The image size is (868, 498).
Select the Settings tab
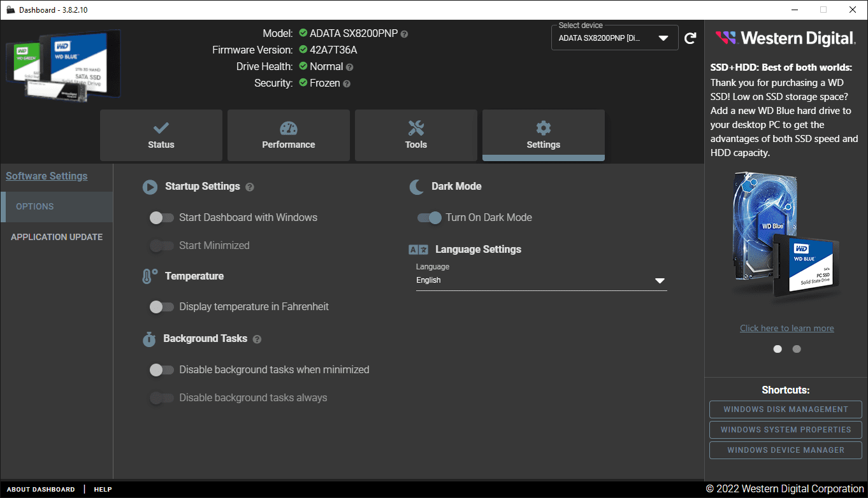tap(544, 135)
